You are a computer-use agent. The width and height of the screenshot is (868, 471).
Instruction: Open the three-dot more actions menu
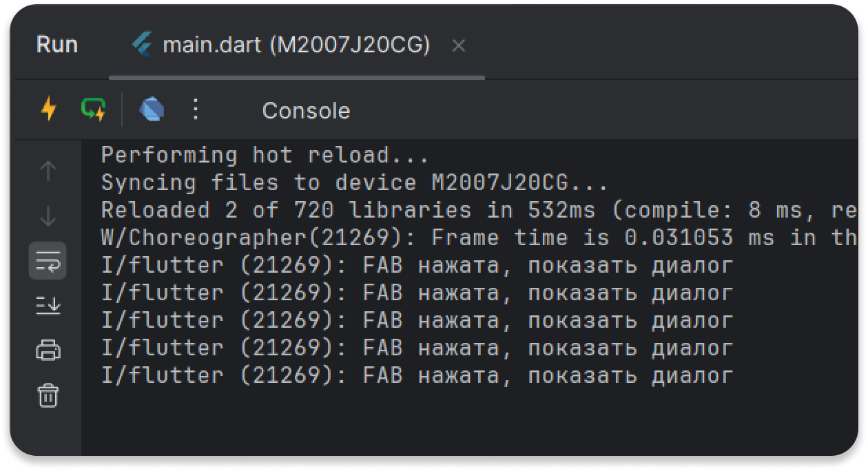(196, 109)
